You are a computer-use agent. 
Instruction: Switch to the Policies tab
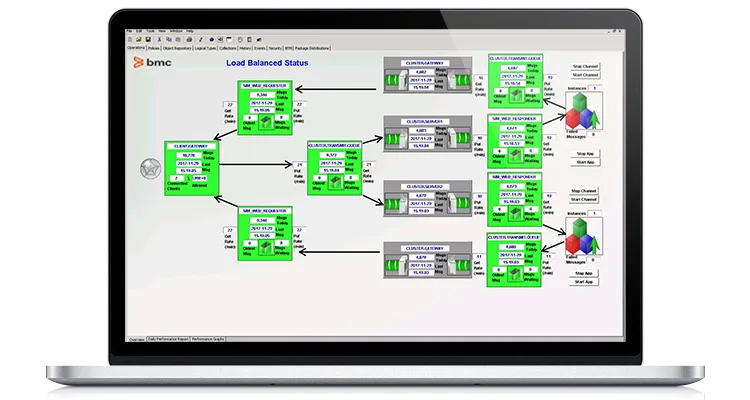coord(154,48)
